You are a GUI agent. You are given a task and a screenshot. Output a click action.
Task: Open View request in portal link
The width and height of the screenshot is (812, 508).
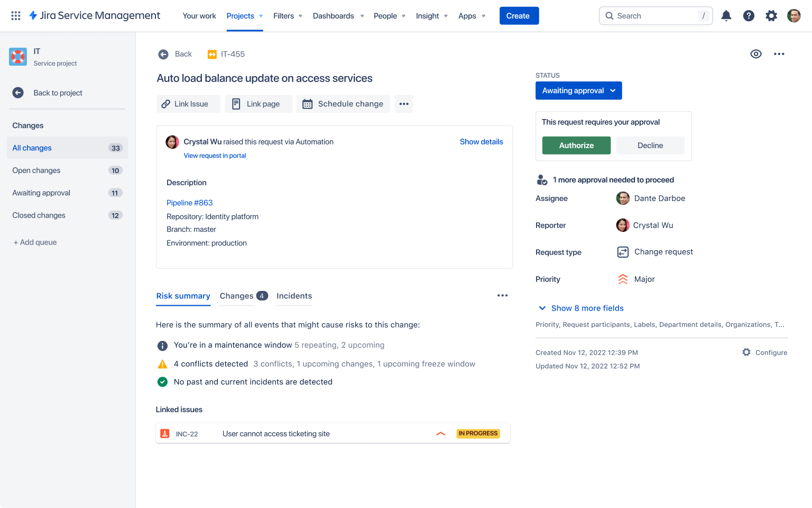tap(215, 156)
